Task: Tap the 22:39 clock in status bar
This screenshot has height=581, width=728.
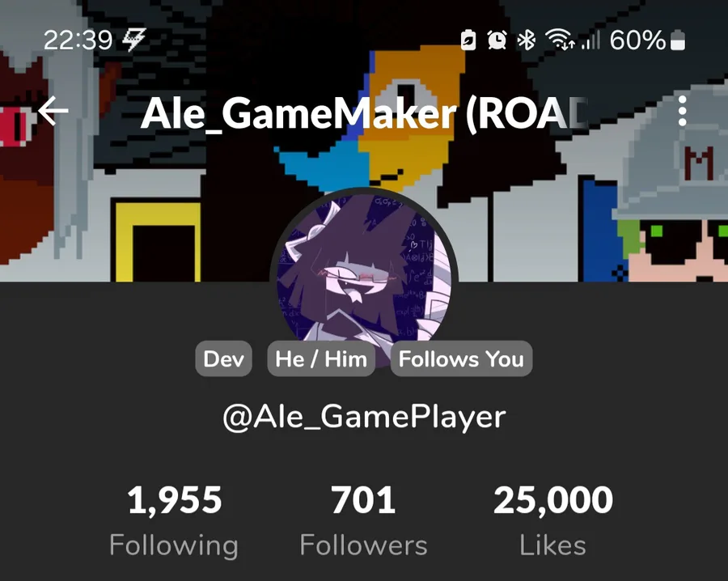Action: click(78, 40)
